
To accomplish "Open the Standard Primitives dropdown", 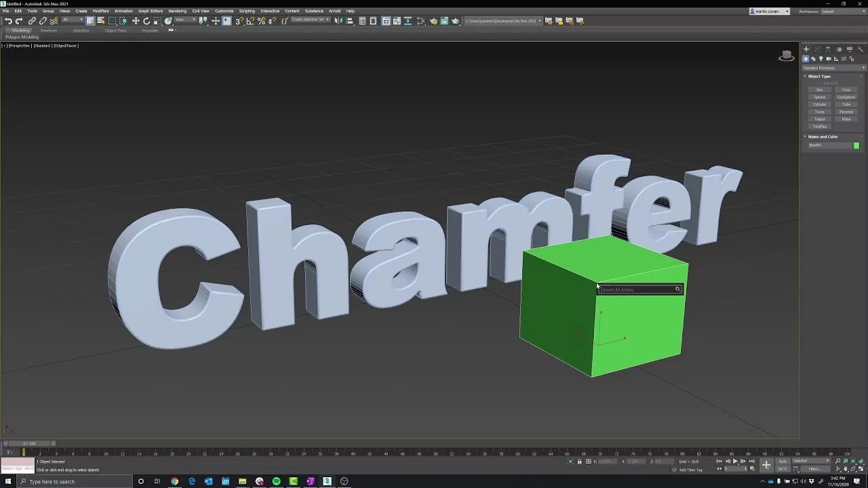I will [x=834, y=68].
